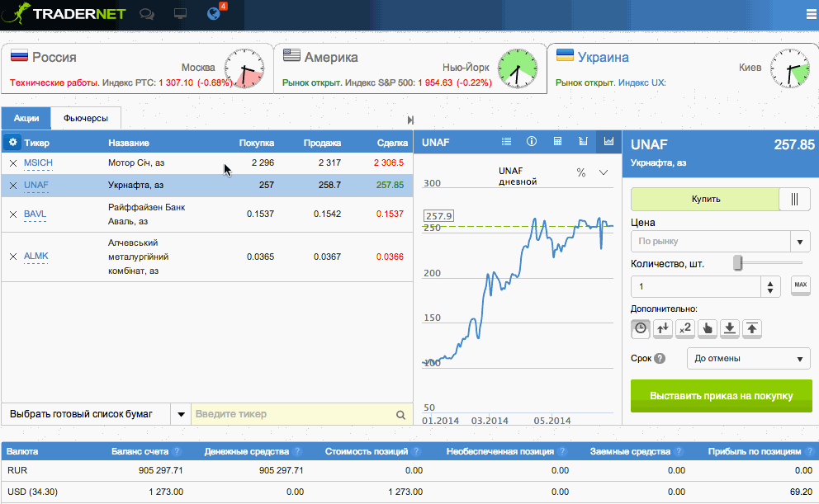Image resolution: width=819 pixels, height=504 pixels.
Task: Click the Moscow clock
Action: (x=244, y=68)
